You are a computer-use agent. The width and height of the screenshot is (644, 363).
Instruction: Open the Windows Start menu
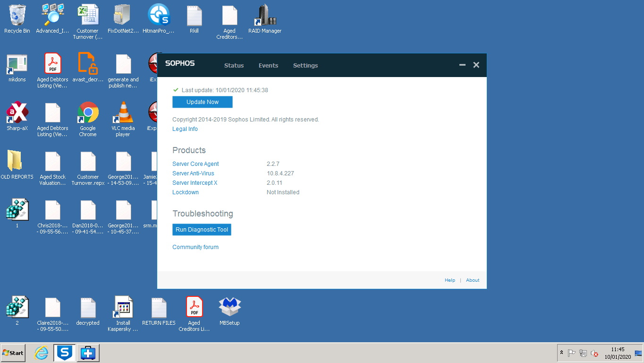[x=13, y=353]
